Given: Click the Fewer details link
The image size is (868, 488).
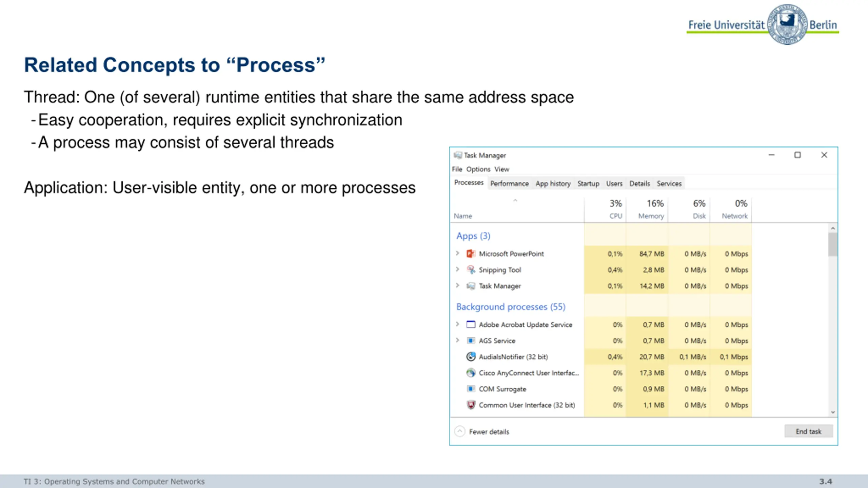Looking at the screenshot, I should coord(489,432).
